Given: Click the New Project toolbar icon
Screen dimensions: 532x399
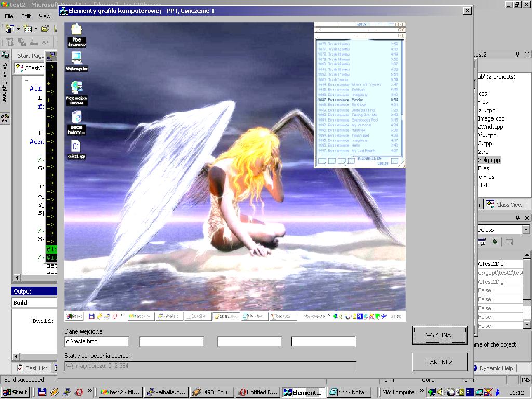Looking at the screenshot, I should click(10, 29).
